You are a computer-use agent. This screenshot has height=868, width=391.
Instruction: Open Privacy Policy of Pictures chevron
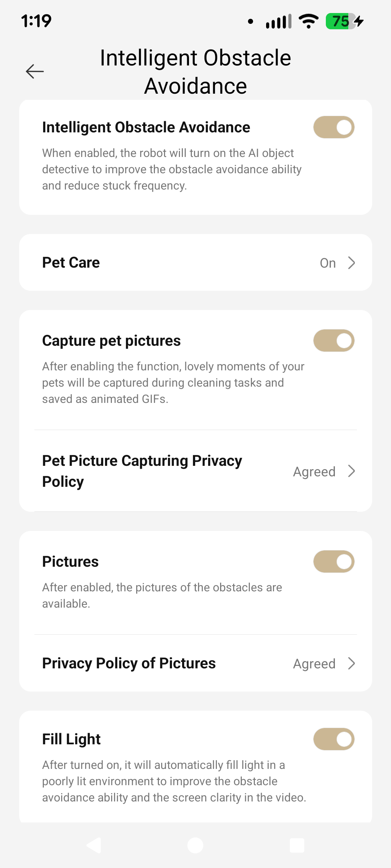tap(351, 663)
